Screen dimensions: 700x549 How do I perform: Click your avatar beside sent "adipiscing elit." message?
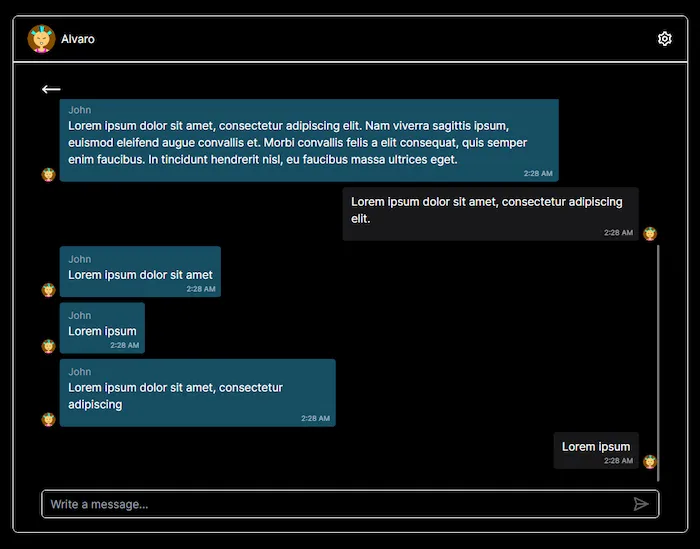coord(650,234)
